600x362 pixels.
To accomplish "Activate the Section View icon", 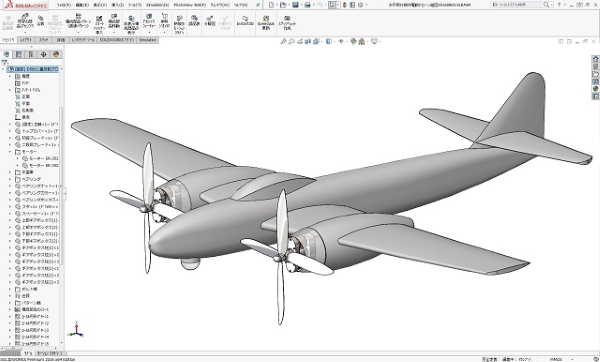I will click(x=308, y=41).
